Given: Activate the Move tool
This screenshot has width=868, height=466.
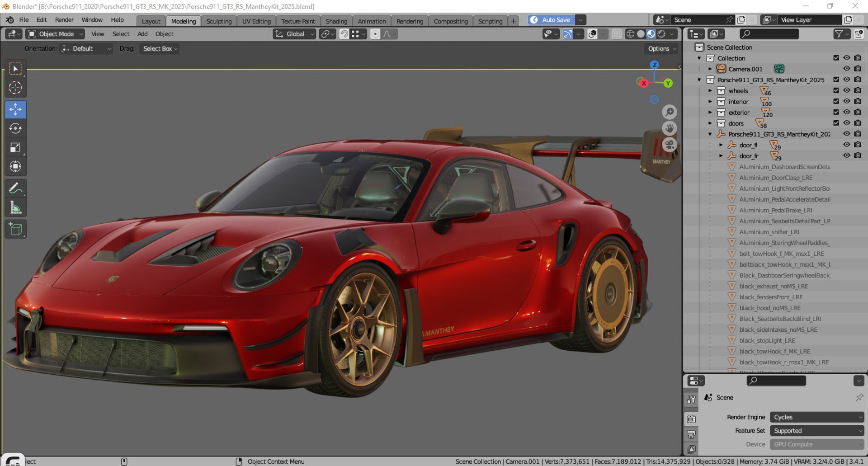Looking at the screenshot, I should (15, 109).
